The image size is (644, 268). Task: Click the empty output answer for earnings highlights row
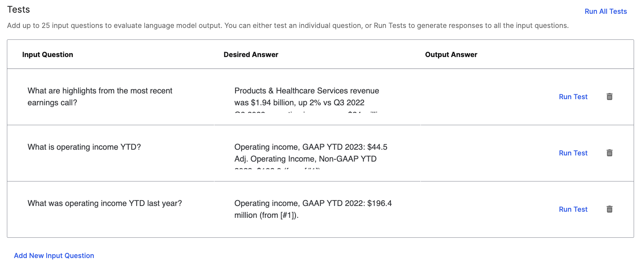pos(482,97)
